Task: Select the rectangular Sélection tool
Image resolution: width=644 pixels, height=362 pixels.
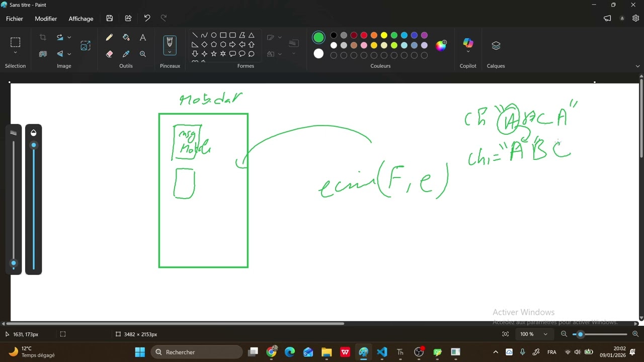Action: point(15,42)
